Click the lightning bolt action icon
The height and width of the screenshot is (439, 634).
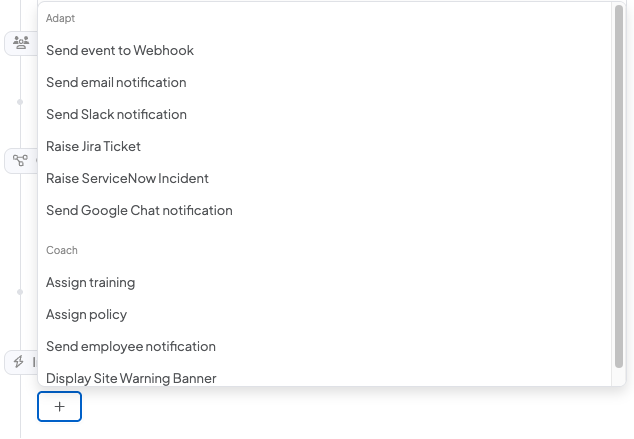tap(19, 361)
